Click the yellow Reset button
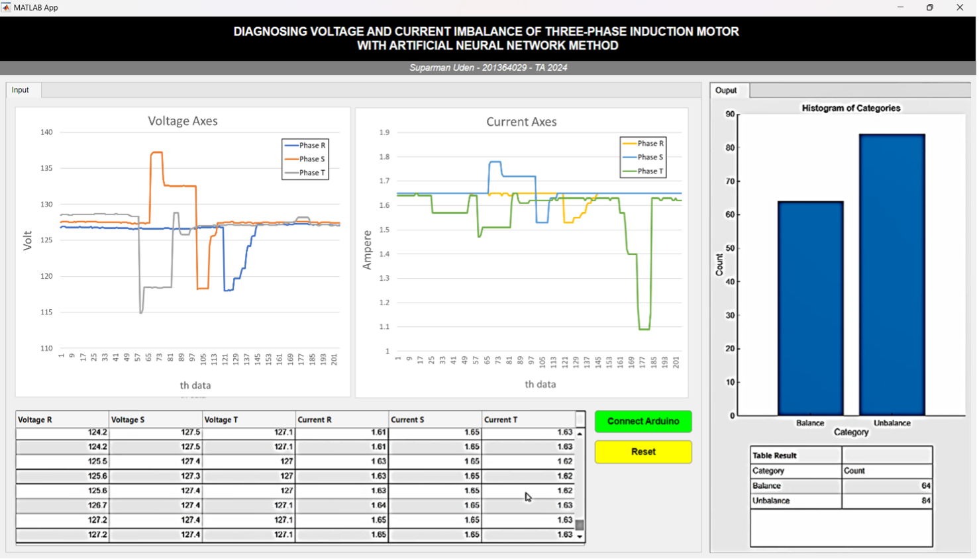The image size is (979, 560). [x=644, y=453]
